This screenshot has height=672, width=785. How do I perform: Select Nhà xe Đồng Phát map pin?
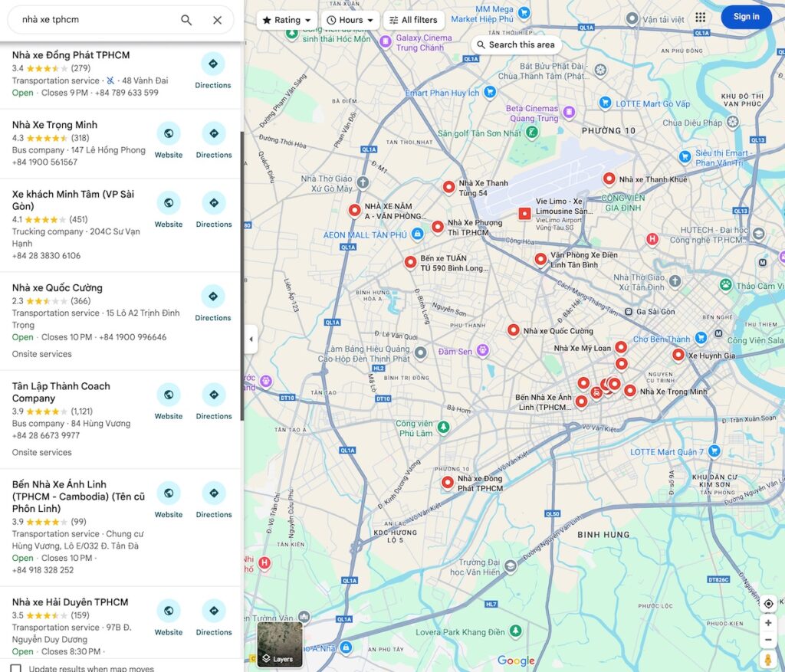[x=448, y=483]
